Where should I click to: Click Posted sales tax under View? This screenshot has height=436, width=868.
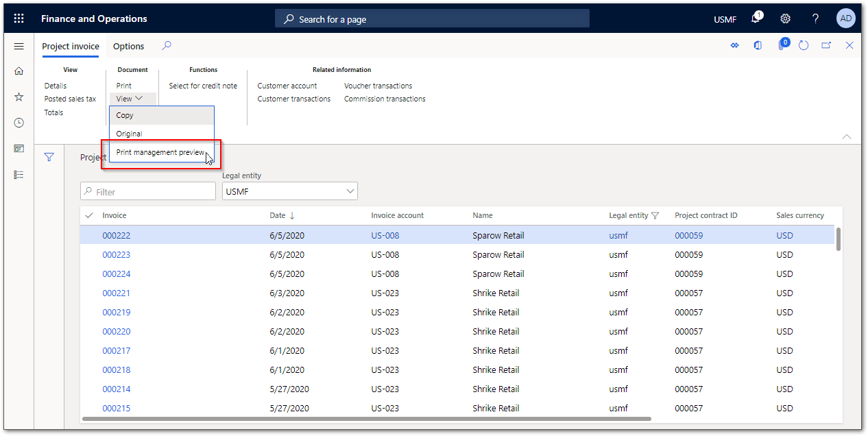click(x=70, y=98)
